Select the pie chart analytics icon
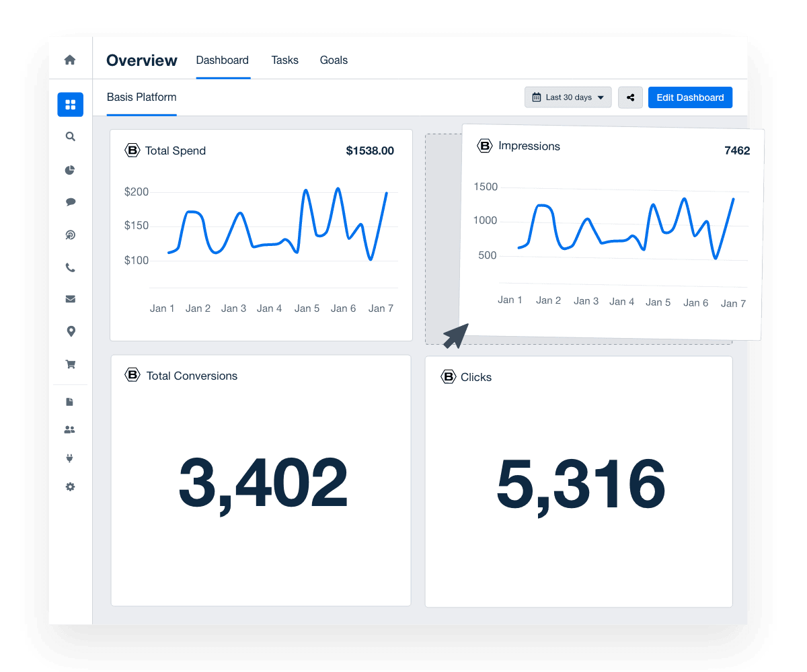 tap(70, 170)
